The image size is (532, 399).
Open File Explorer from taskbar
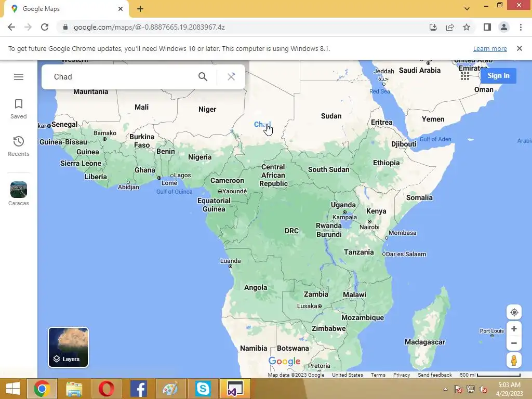74,389
